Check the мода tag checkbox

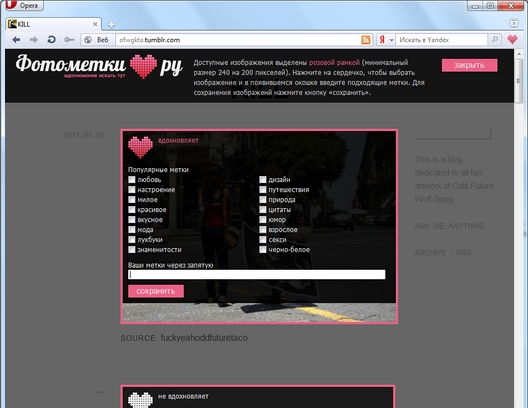[x=132, y=230]
